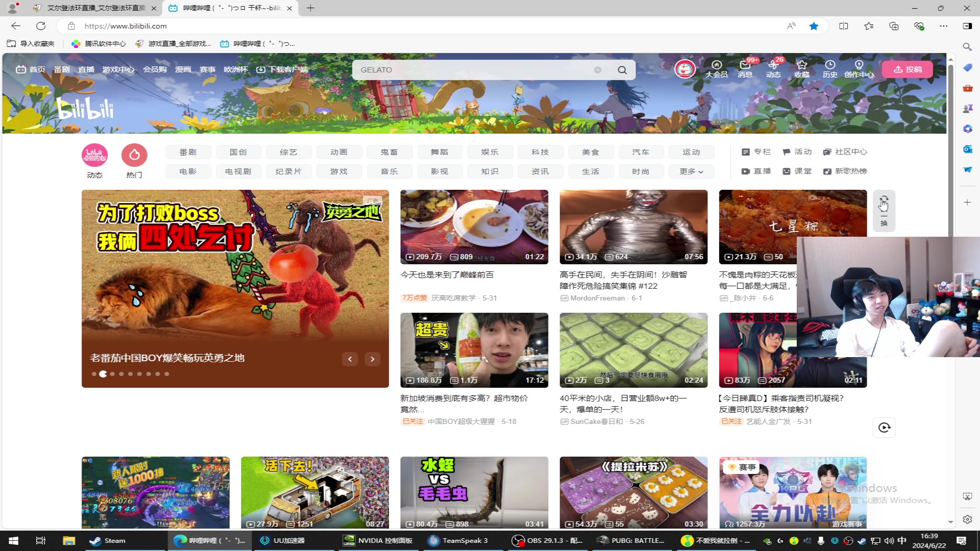
Task: Open browser split screen icon
Action: [x=844, y=26]
